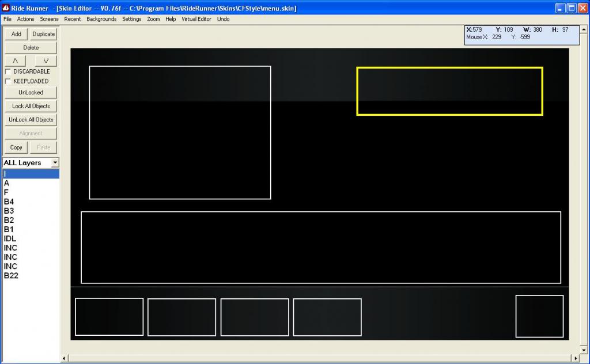Select the yellow highlighted object rectangle

pos(449,91)
